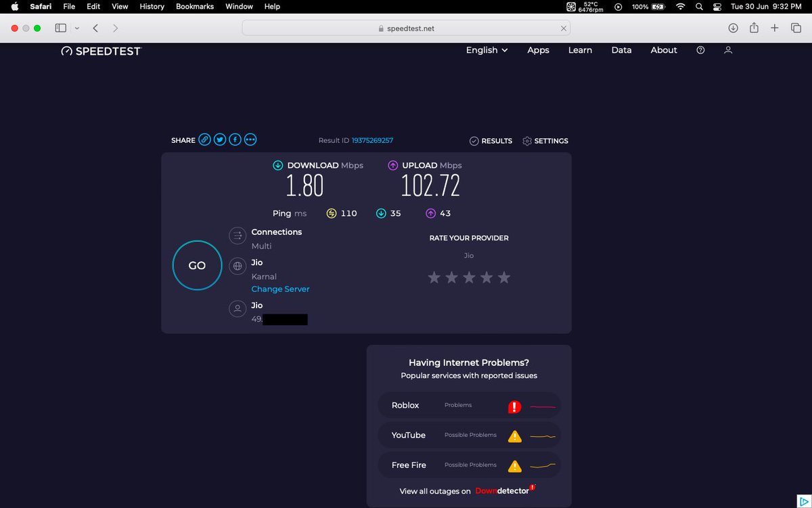Screen dimensions: 812x508
Task: Open the Data page
Action: 621,50
